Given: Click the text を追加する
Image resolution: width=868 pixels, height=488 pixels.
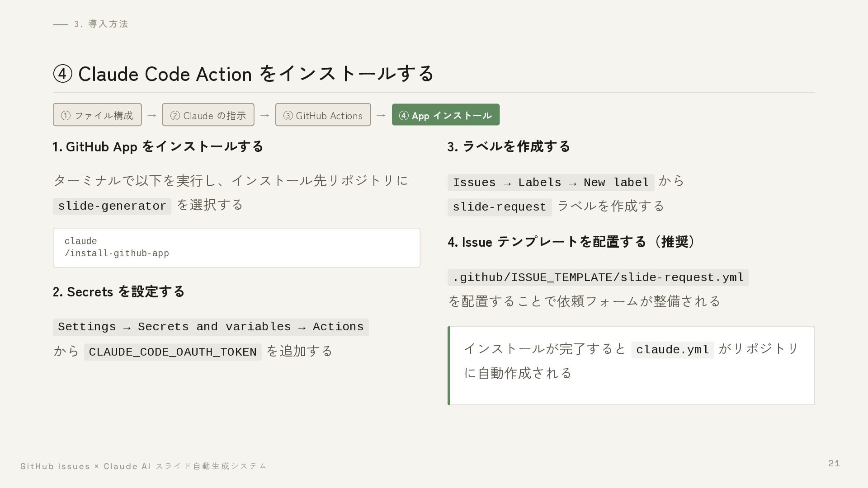Looking at the screenshot, I should 299,351.
